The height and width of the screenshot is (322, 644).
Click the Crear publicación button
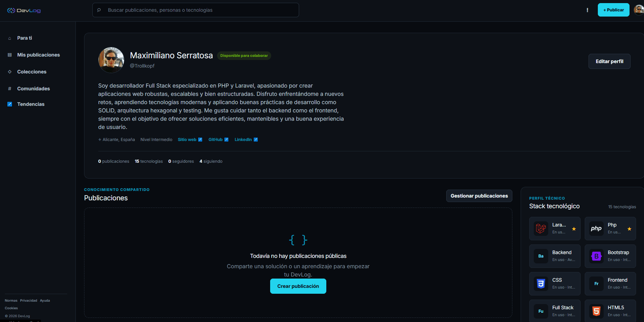298,286
